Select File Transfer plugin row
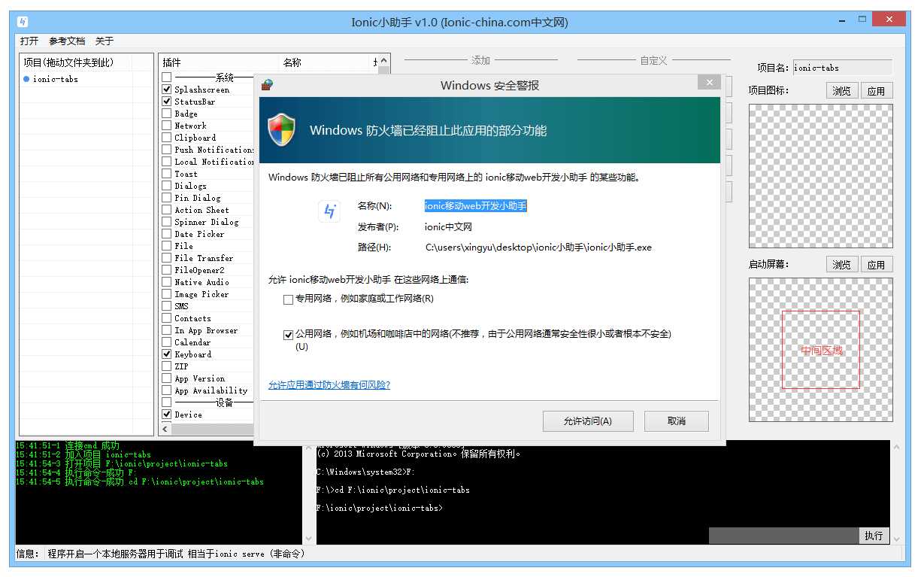Image resolution: width=924 pixels, height=577 pixels. pyautogui.click(x=204, y=258)
